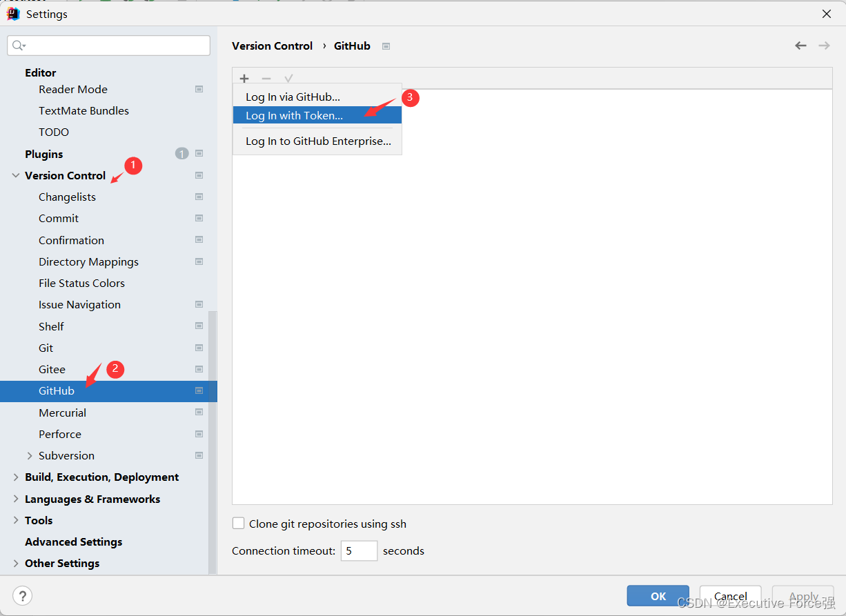Choose Log In via GitHub menu item
The image size is (846, 616).
[317, 97]
